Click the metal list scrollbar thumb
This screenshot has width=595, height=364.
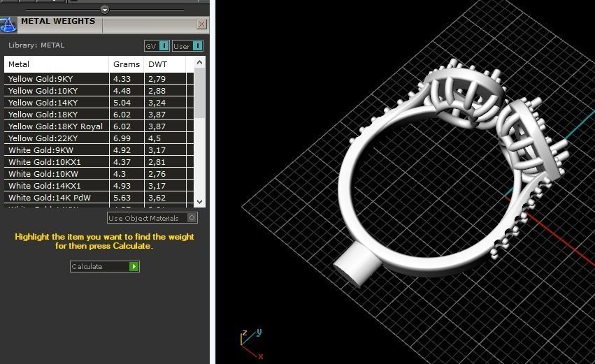200,93
